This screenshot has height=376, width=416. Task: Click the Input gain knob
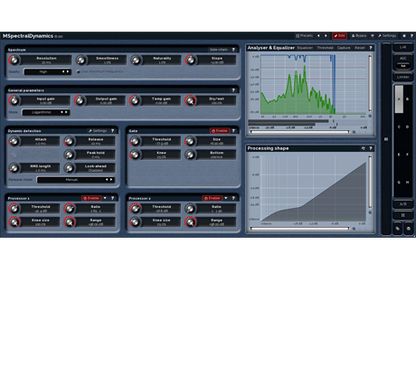(x=14, y=101)
